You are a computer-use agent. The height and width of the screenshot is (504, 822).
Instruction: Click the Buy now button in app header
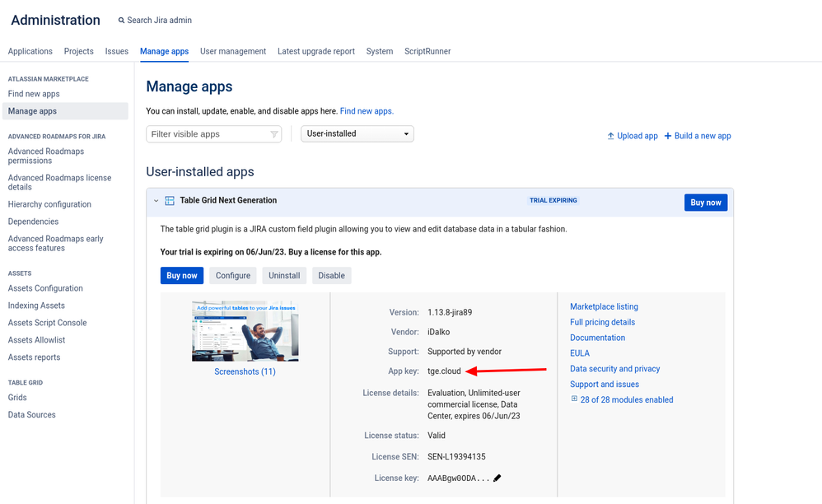click(706, 203)
